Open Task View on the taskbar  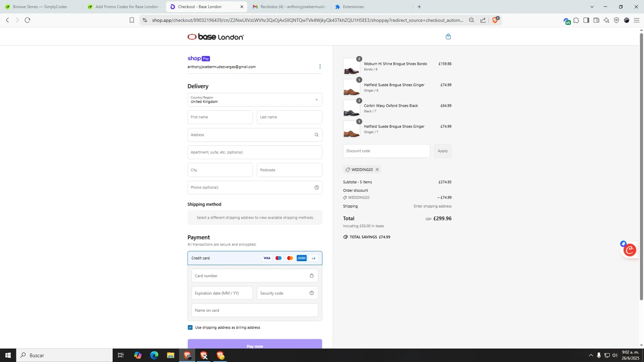(121, 355)
